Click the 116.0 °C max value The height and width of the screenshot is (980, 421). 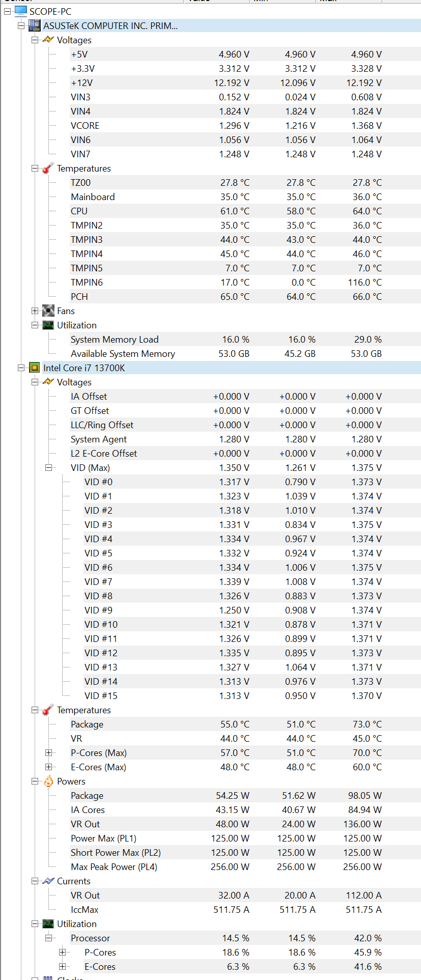point(364,282)
